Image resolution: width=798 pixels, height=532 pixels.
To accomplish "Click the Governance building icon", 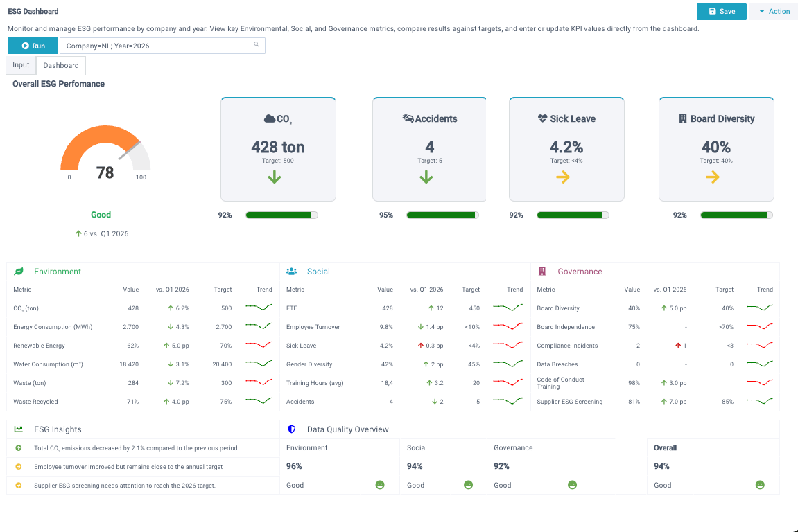I will 542,272.
